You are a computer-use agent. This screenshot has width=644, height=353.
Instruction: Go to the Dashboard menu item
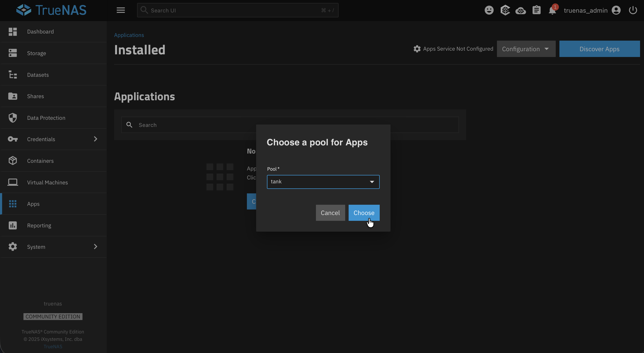point(40,31)
